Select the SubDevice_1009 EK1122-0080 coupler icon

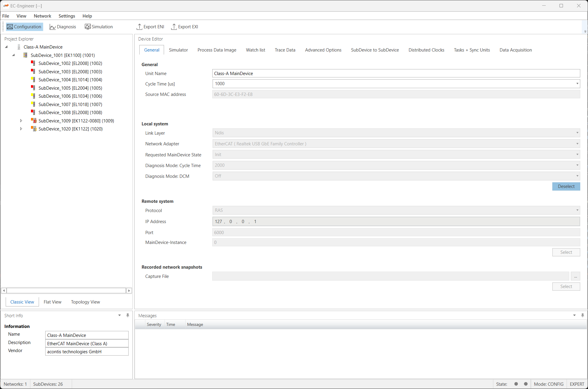click(34, 121)
